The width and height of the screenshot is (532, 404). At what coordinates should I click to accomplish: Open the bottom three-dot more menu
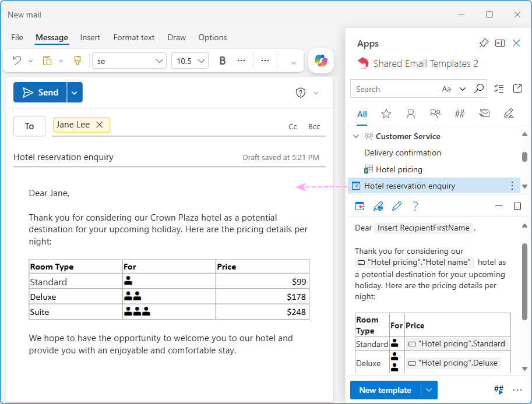pos(517,390)
